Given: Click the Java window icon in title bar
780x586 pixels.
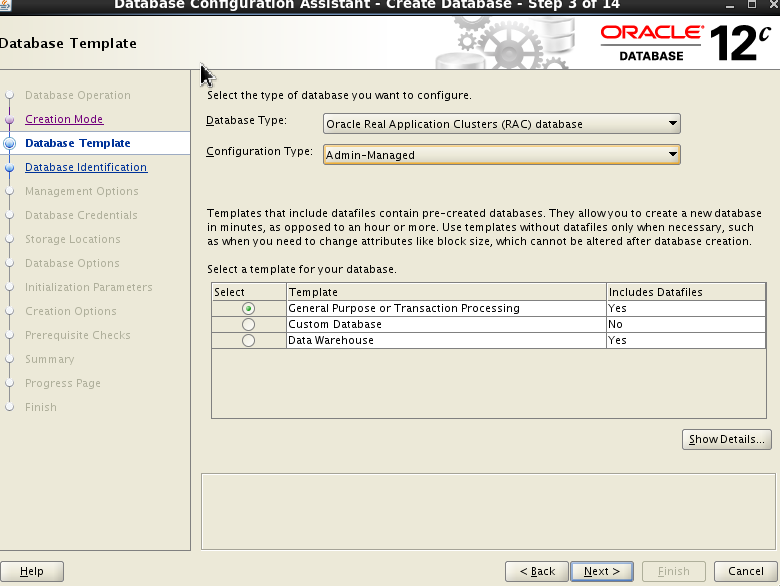Looking at the screenshot, I should pyautogui.click(x=5, y=5).
